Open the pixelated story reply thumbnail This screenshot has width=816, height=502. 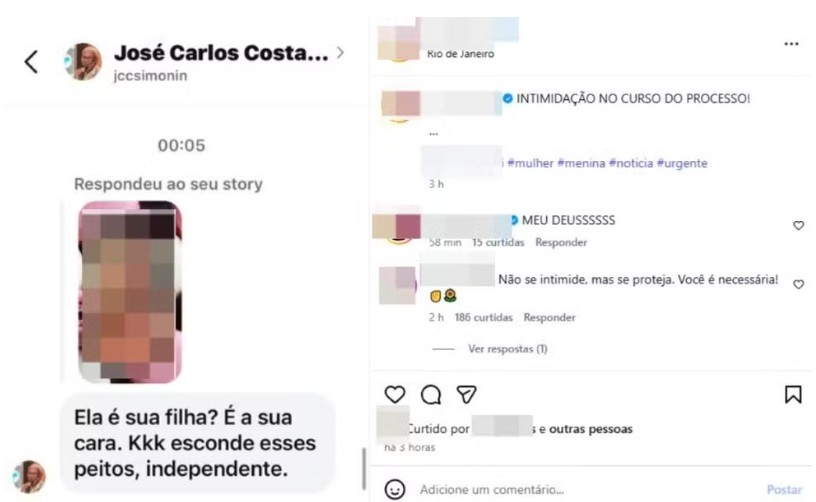[x=130, y=292]
